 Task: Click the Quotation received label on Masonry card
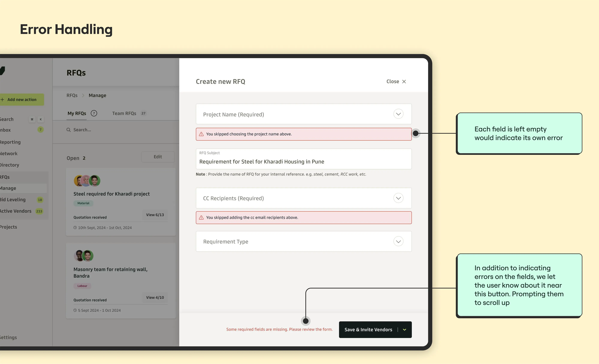tap(90, 300)
